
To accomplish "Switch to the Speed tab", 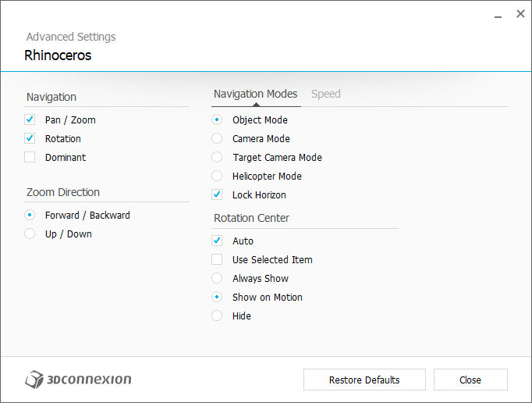I will pos(326,94).
